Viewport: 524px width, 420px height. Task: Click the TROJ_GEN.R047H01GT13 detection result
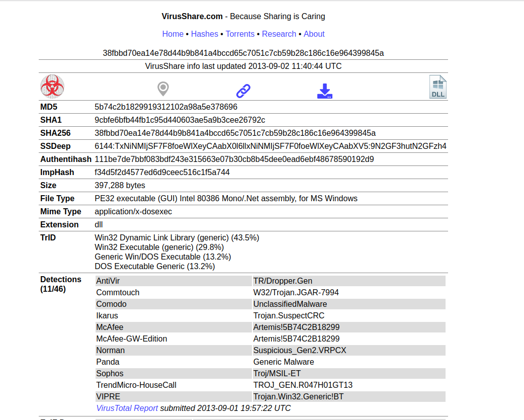pyautogui.click(x=349, y=385)
